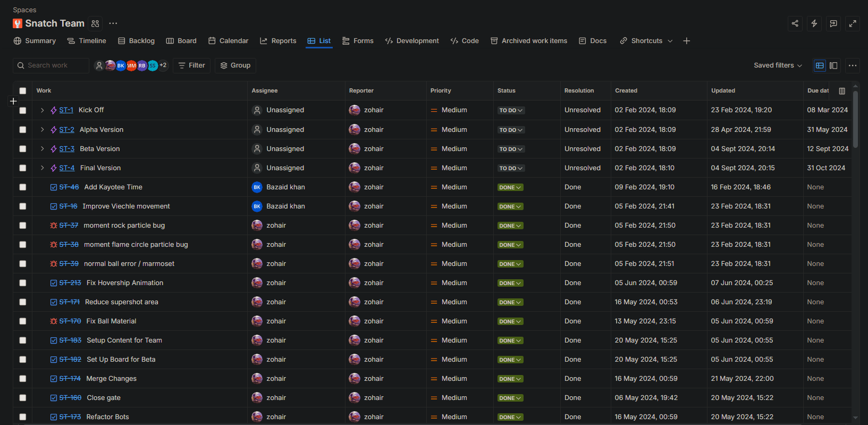Expand the ST-3 Beta Version epic
This screenshot has width=868, height=425.
coord(43,149)
